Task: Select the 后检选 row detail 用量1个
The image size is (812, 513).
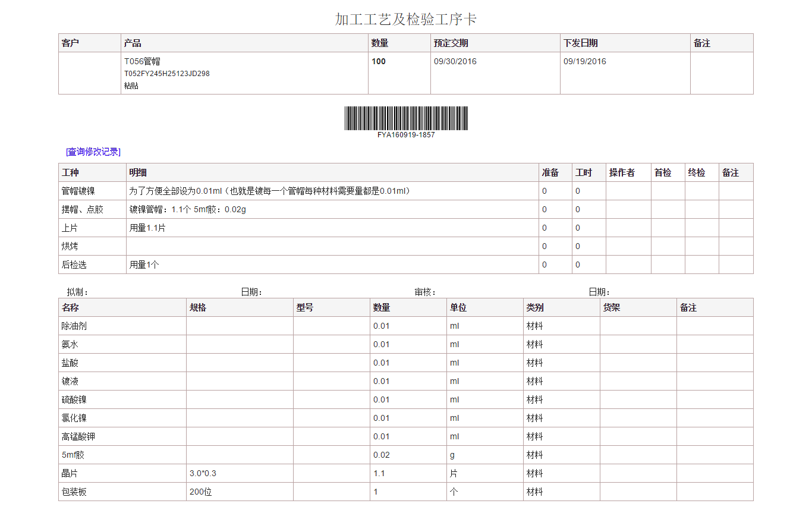Action: coord(145,264)
